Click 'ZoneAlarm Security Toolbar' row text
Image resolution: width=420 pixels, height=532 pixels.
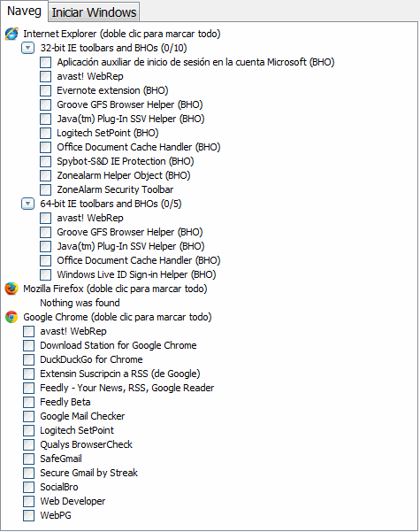tap(115, 189)
